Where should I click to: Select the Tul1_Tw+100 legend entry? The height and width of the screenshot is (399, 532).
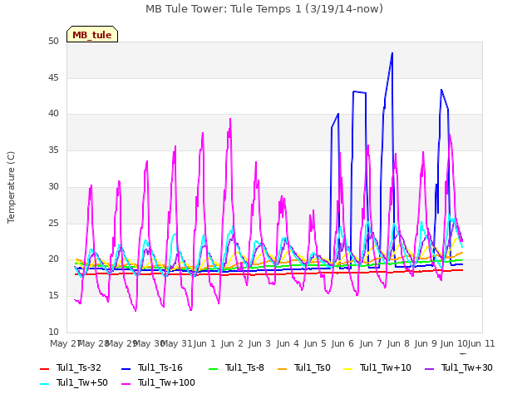pos(158,382)
